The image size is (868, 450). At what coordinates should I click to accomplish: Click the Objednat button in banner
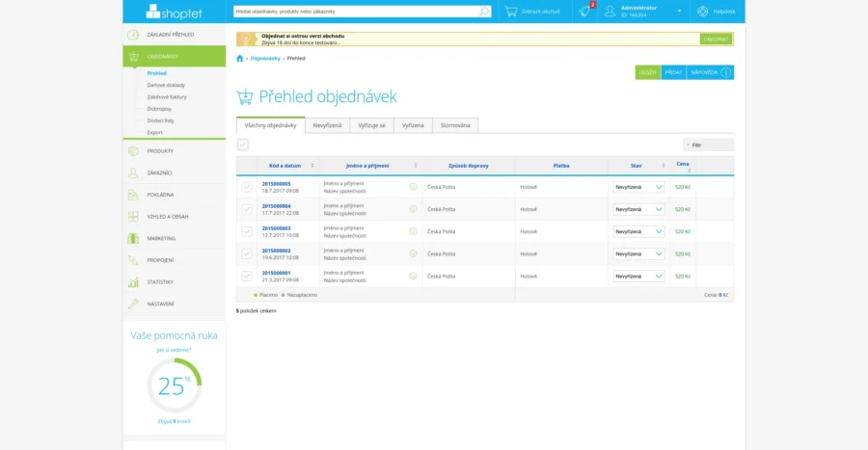click(716, 40)
